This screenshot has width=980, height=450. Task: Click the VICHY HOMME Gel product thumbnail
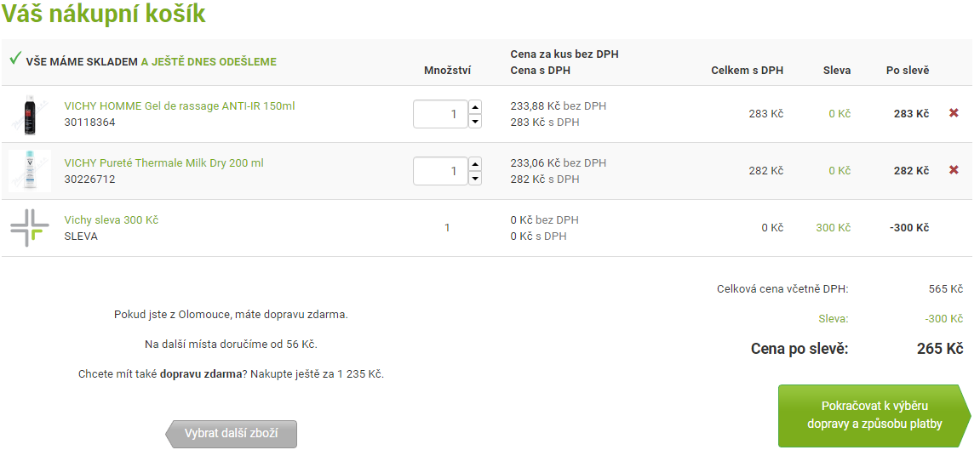(x=30, y=114)
